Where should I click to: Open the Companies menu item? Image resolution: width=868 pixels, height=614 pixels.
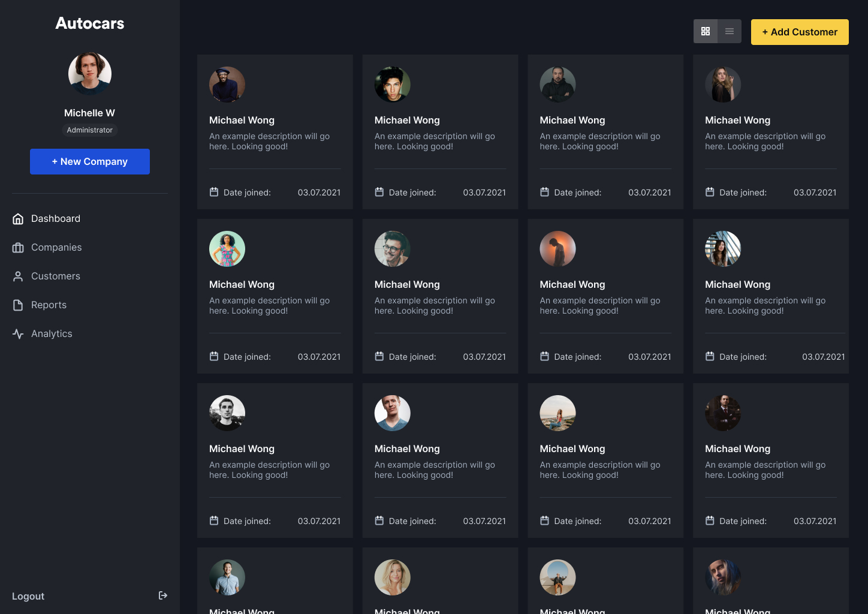point(56,248)
